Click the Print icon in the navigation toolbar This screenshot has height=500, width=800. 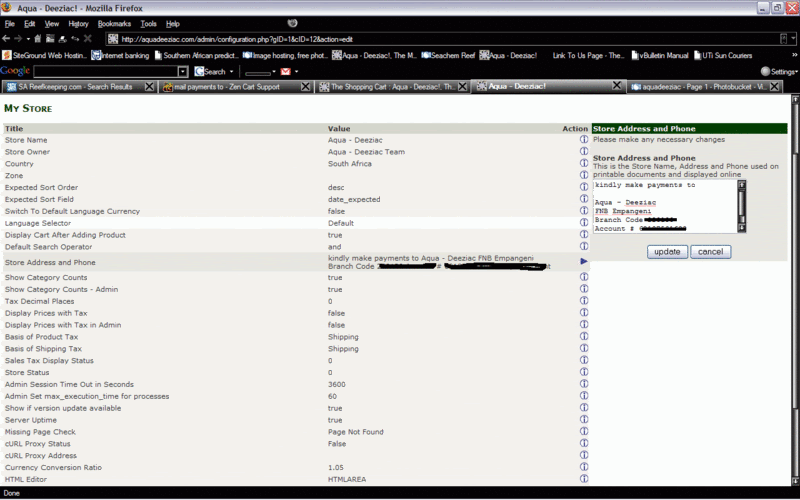62,39
